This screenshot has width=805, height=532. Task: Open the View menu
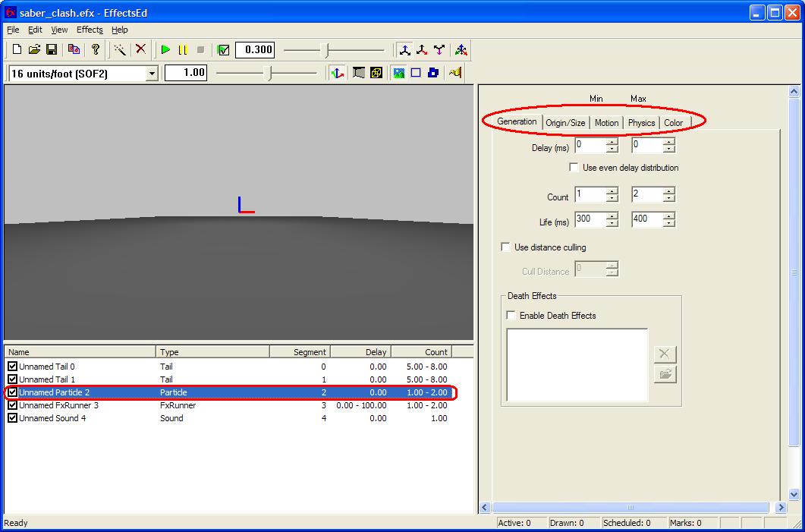click(59, 30)
